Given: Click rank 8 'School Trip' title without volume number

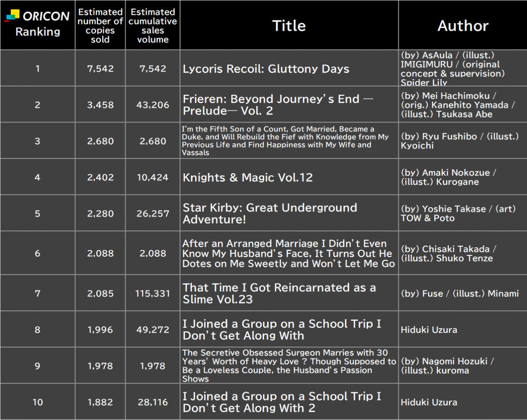Looking at the screenshot, I should 282,330.
